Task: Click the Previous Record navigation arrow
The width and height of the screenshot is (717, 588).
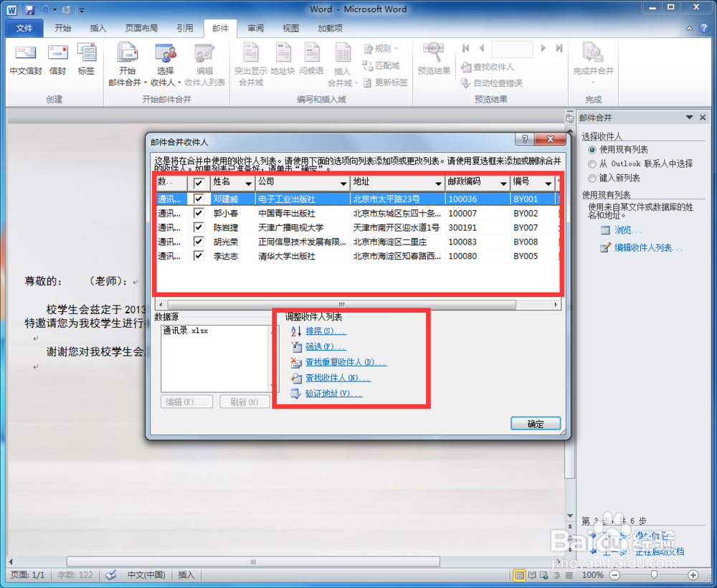Action: (482, 48)
